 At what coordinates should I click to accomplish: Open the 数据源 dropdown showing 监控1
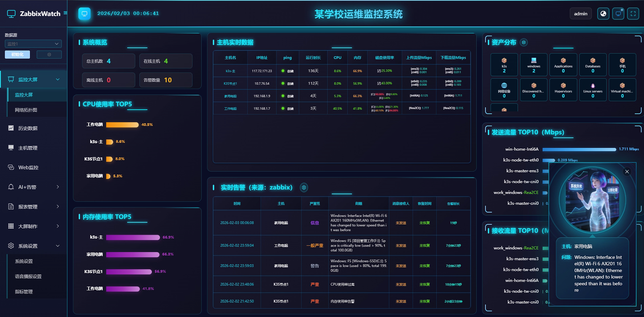click(33, 44)
